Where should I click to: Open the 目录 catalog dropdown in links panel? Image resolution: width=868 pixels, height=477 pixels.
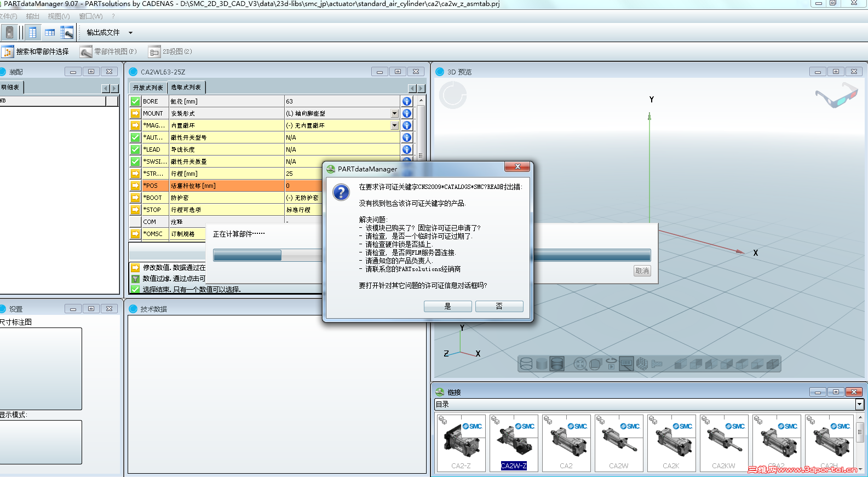tap(859, 404)
